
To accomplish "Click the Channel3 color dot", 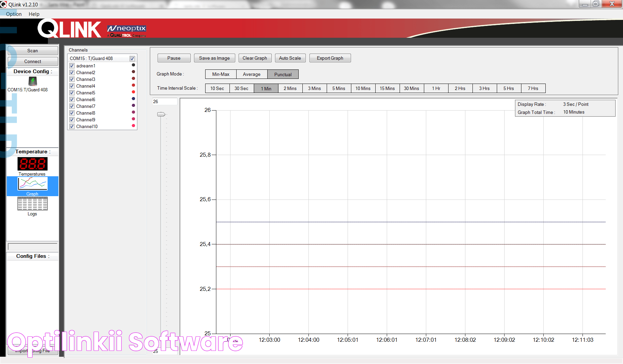I will click(x=133, y=79).
